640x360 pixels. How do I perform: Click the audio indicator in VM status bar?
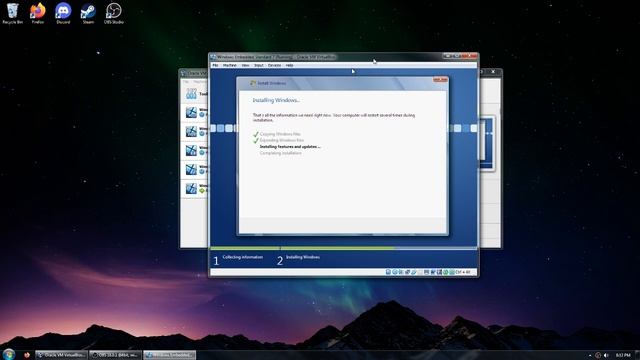pyautogui.click(x=401, y=272)
